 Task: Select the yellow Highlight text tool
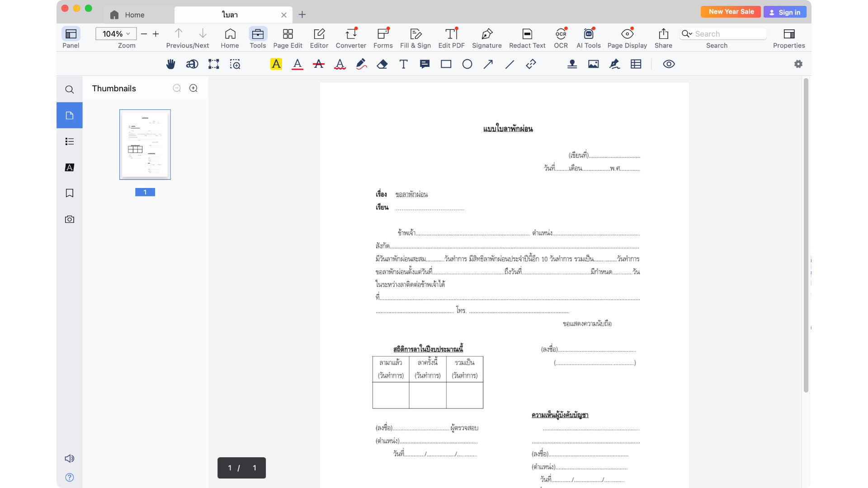[276, 64]
